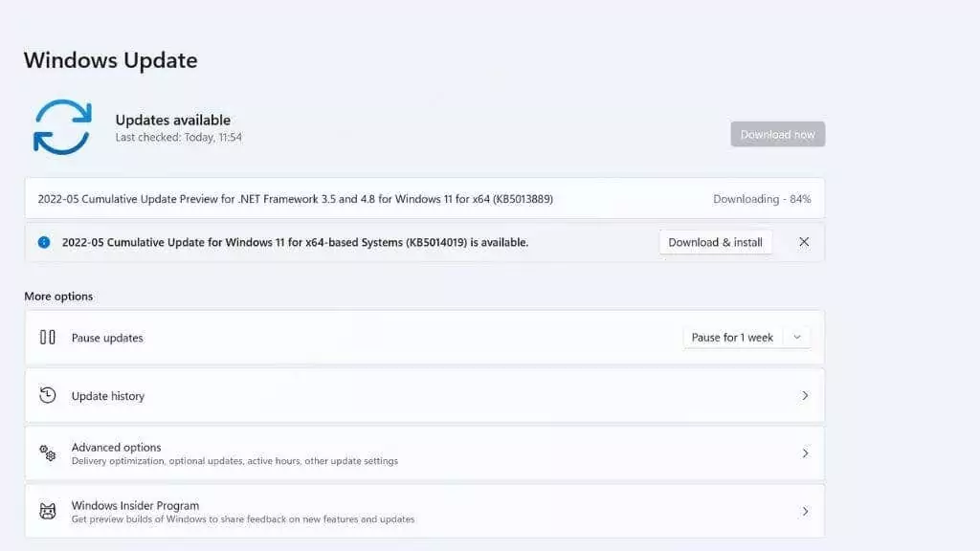Click the Get preview builds of Windows description
Viewport: 980px width, 551px height.
tap(242, 519)
